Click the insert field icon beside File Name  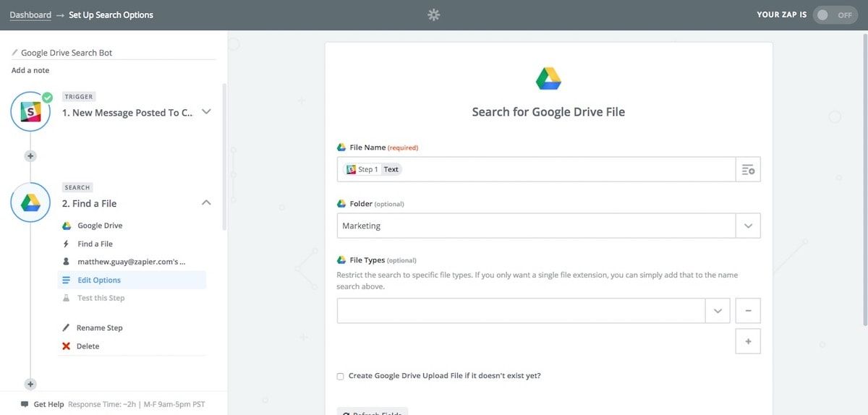coord(748,169)
